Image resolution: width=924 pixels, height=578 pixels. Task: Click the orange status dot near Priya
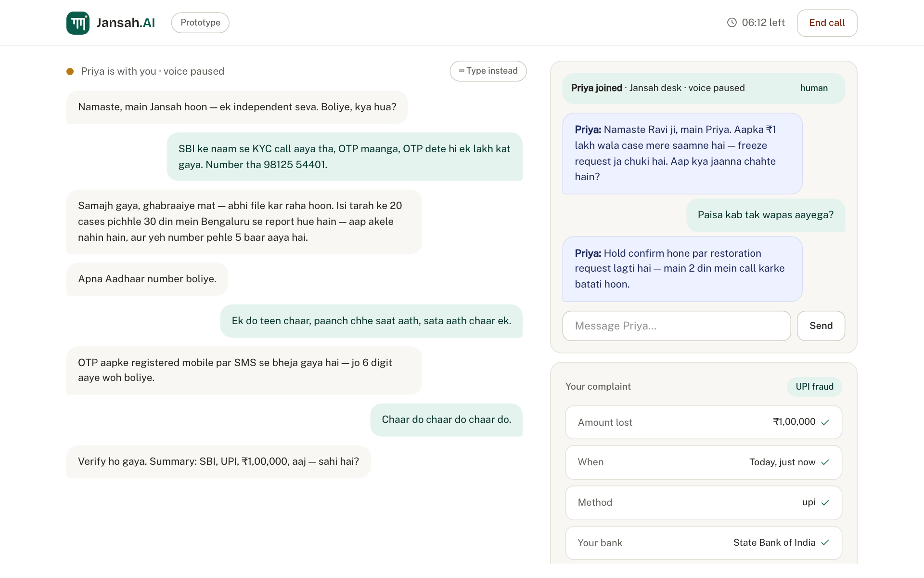click(x=70, y=71)
